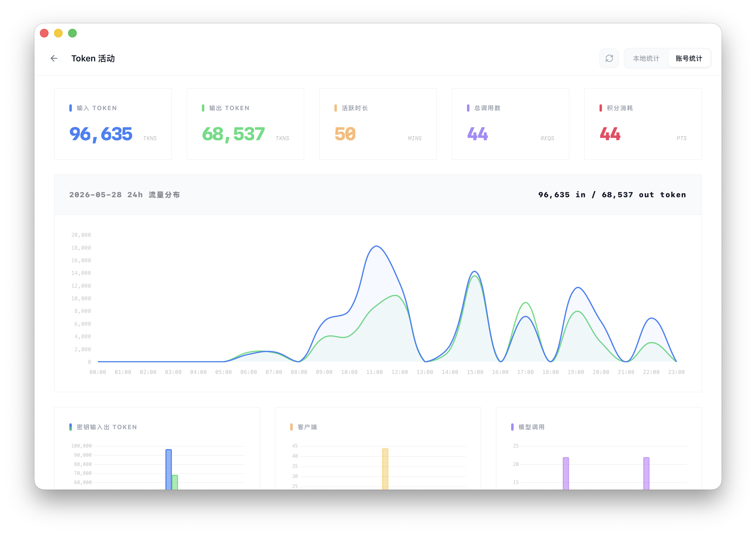Click the 客户端 panel title
The width and height of the screenshot is (756, 535).
[307, 427]
